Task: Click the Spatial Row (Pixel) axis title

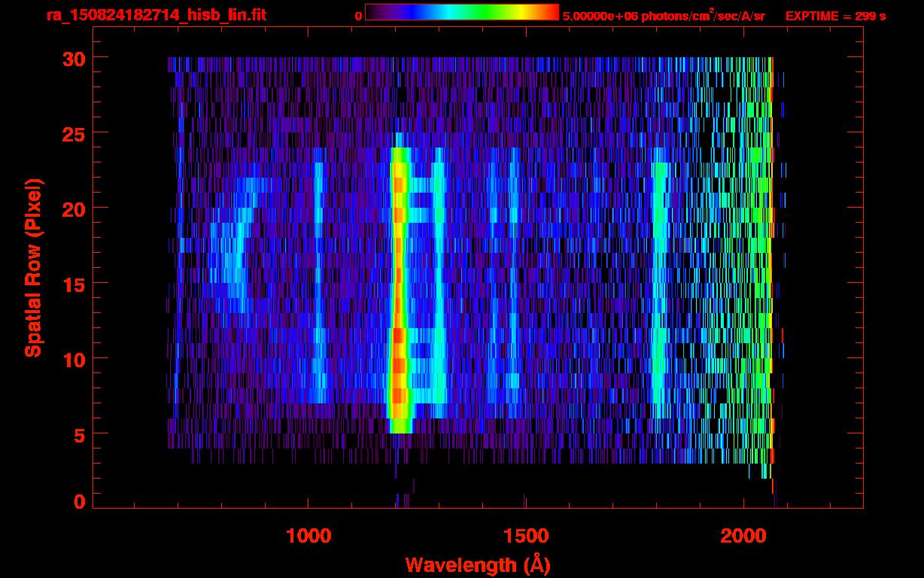Action: pos(33,268)
